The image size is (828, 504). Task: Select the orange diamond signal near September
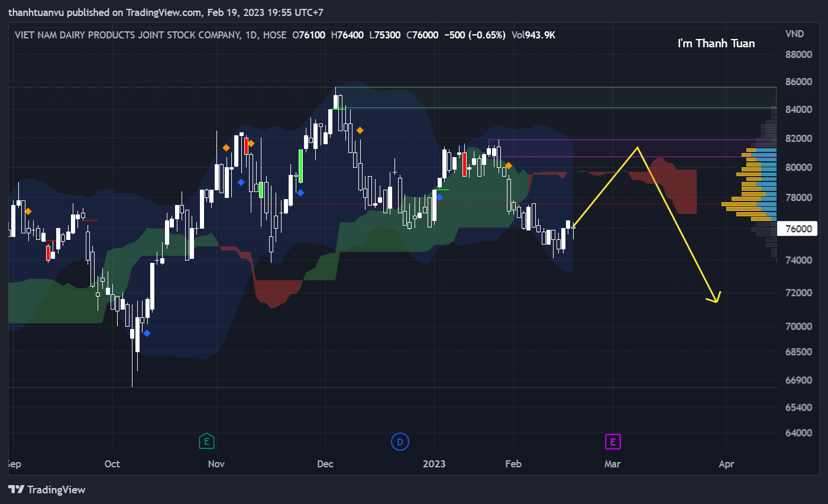click(x=28, y=211)
